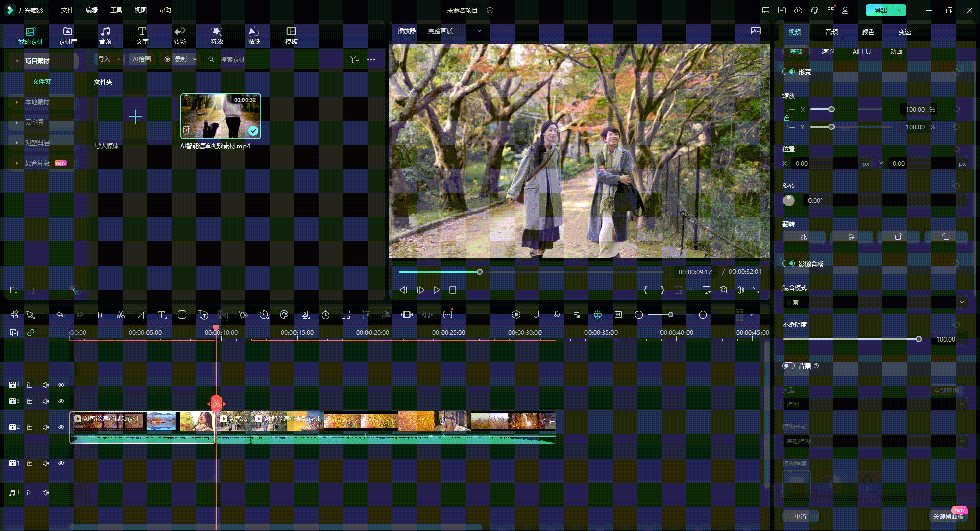Enable the 背景 background switch
This screenshot has height=531, width=980.
point(789,366)
